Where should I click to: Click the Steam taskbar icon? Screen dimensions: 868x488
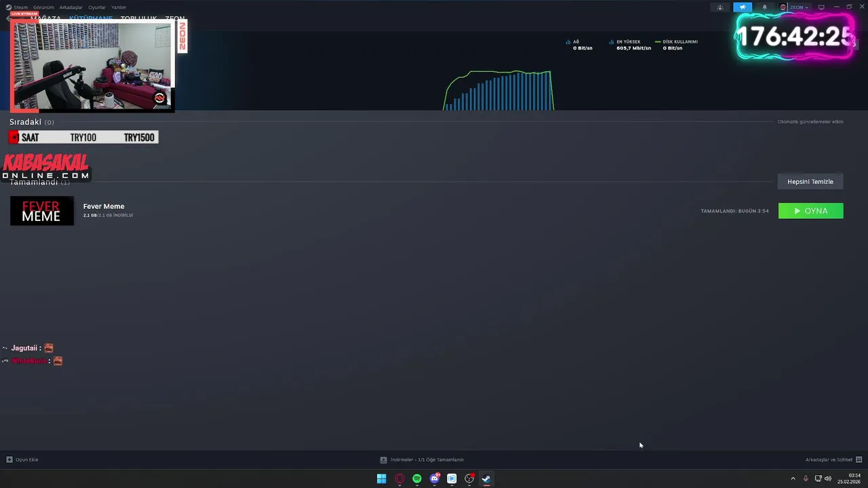[x=486, y=479]
